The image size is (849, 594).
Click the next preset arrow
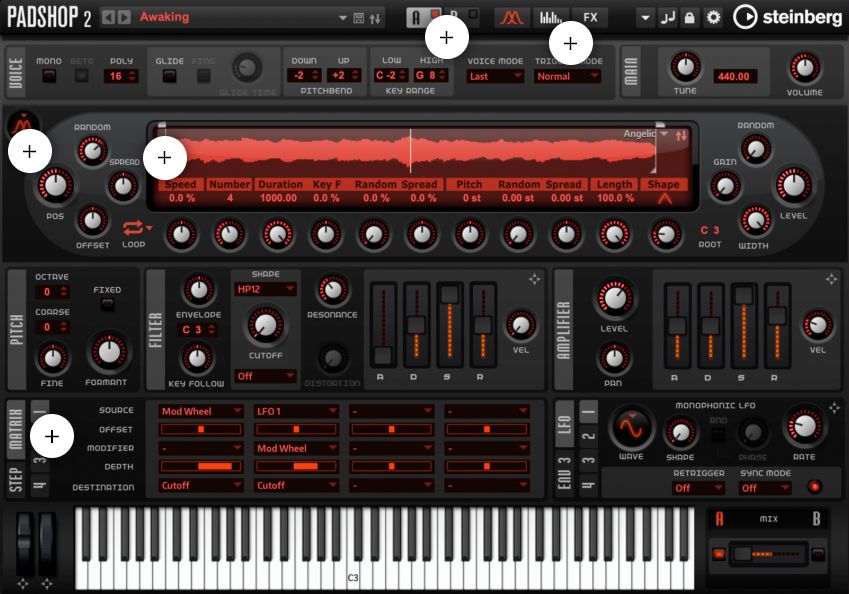point(126,16)
